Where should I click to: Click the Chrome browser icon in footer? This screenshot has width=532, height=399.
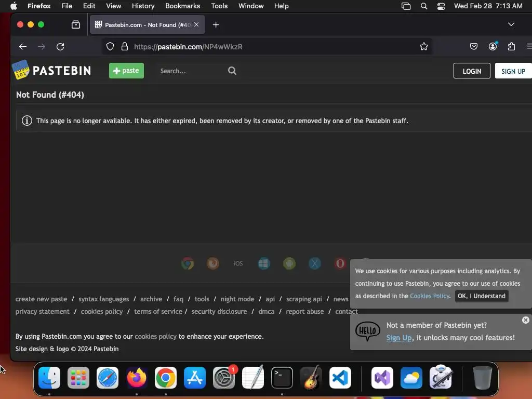click(188, 263)
